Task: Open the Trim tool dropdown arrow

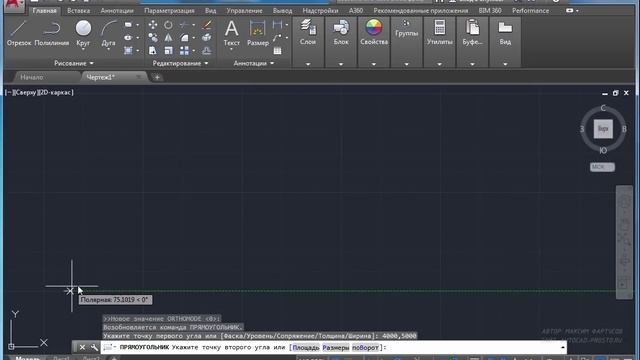Action: [x=193, y=25]
